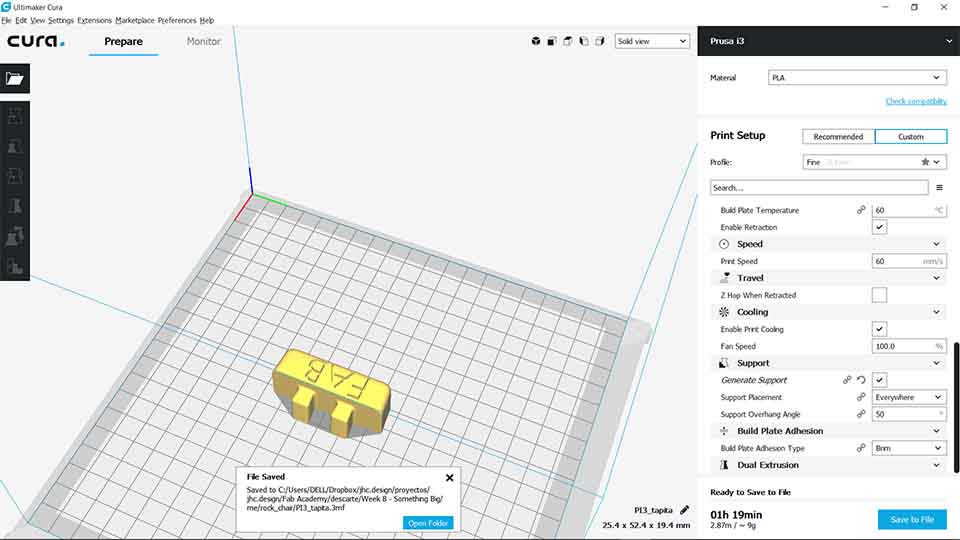Viewport: 960px width, 540px height.
Task: Select the Rotate tool in the left toolbar
Action: (15, 176)
